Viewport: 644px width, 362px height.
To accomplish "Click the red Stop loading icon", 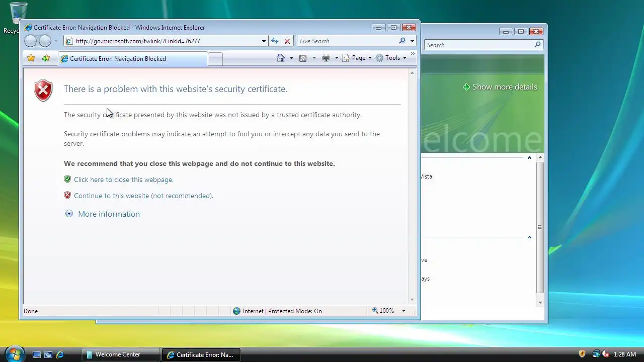I will click(287, 41).
